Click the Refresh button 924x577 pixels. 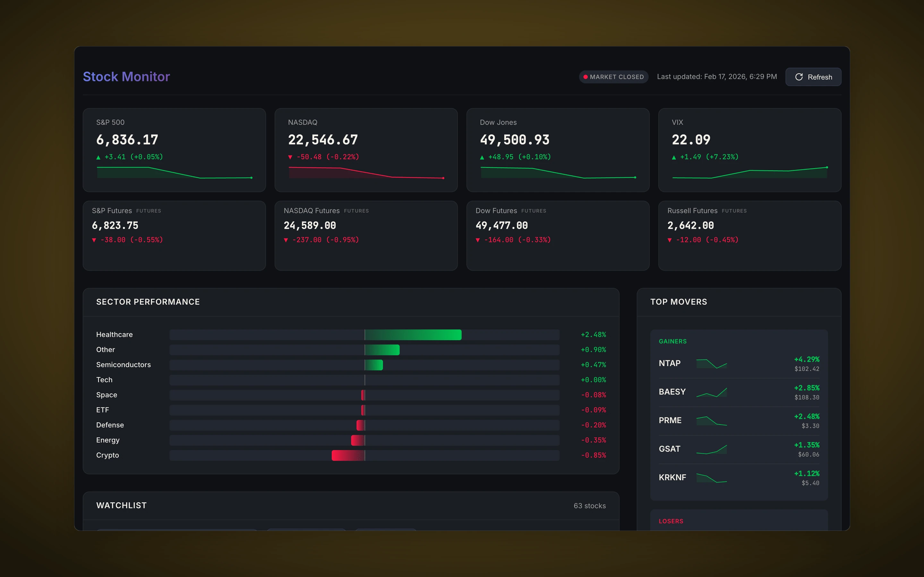pyautogui.click(x=813, y=77)
